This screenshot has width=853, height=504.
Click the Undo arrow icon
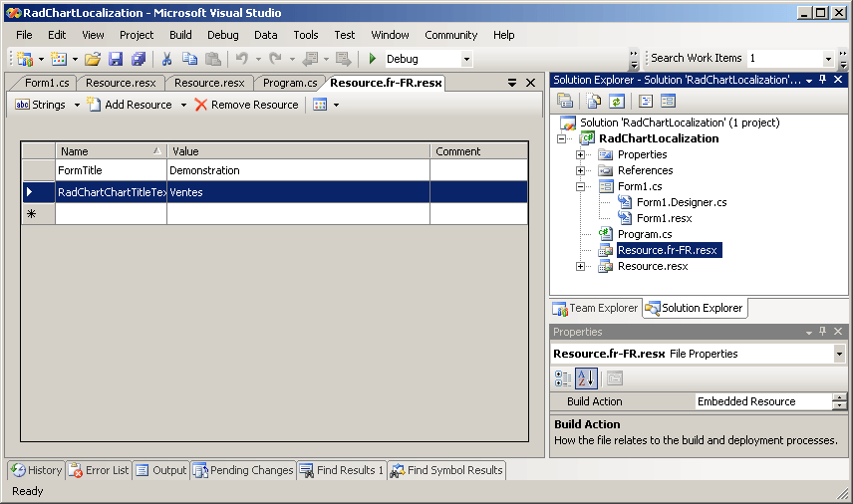pyautogui.click(x=242, y=59)
